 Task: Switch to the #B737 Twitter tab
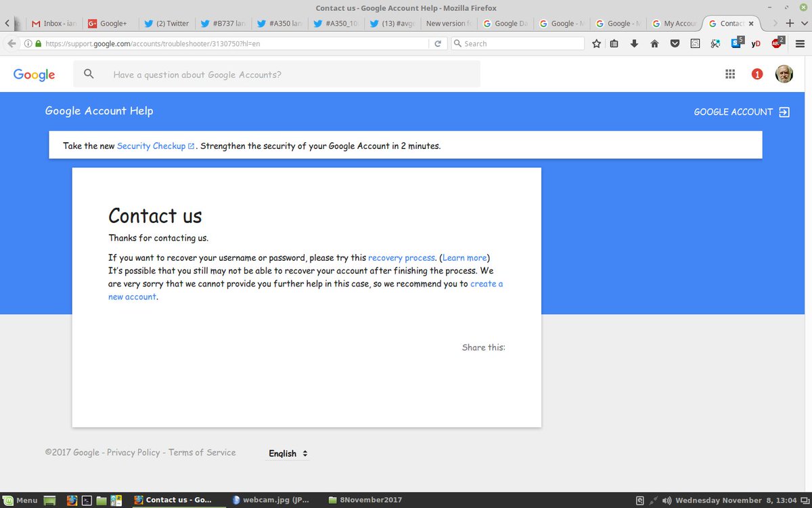pos(223,23)
